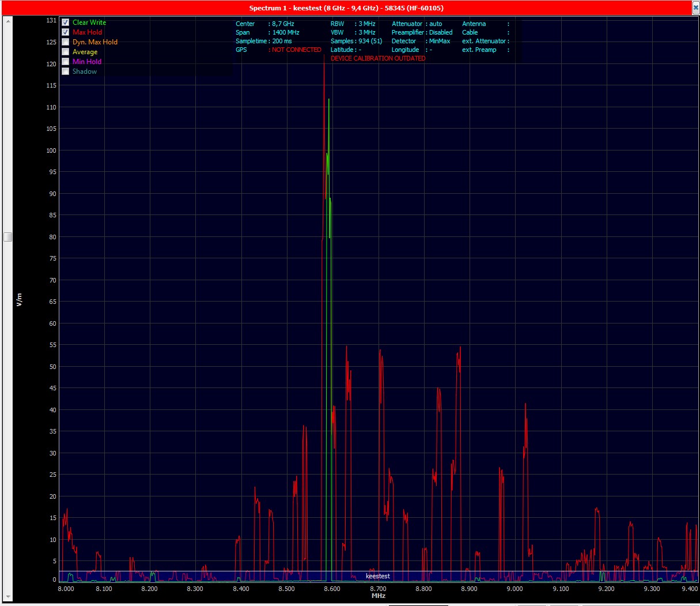Click the Latitude label
This screenshot has height=606, width=700.
pos(342,50)
